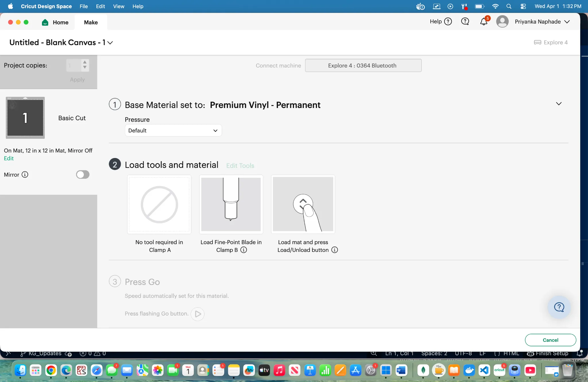
Task: Click the KG_Updates branch in background editor
Action: pos(41,354)
